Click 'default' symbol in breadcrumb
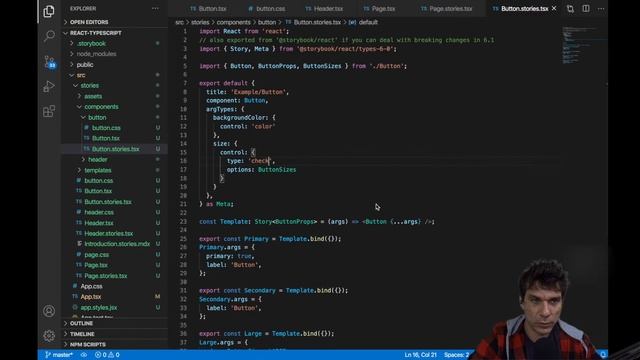The width and height of the screenshot is (640, 360). pyautogui.click(x=368, y=22)
